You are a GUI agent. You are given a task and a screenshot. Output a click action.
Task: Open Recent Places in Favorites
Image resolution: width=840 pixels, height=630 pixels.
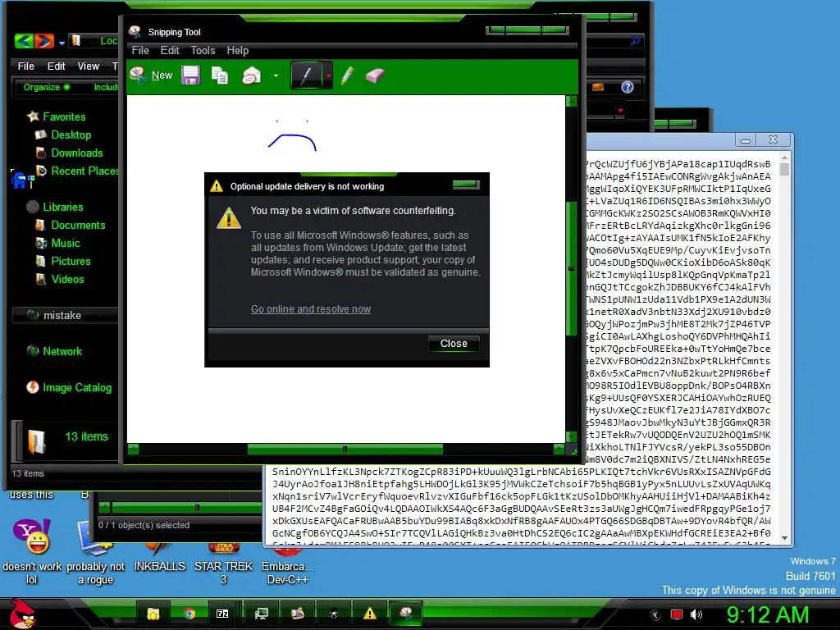point(76,171)
